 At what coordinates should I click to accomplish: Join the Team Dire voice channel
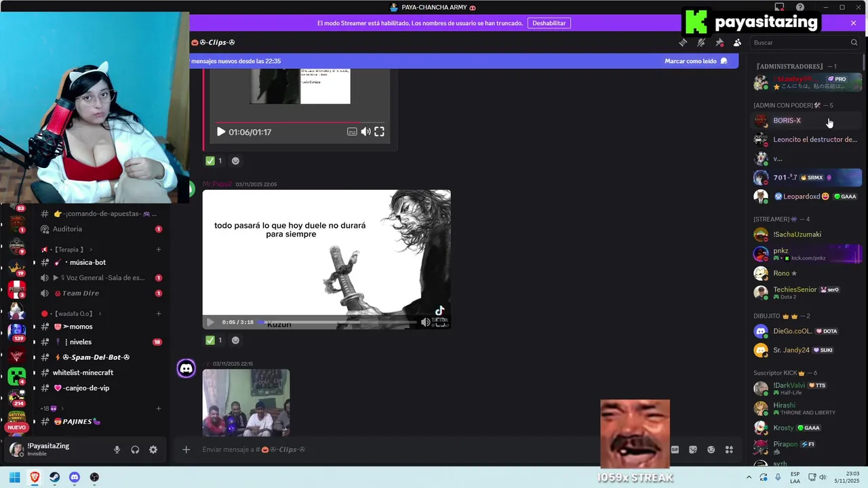pos(100,293)
